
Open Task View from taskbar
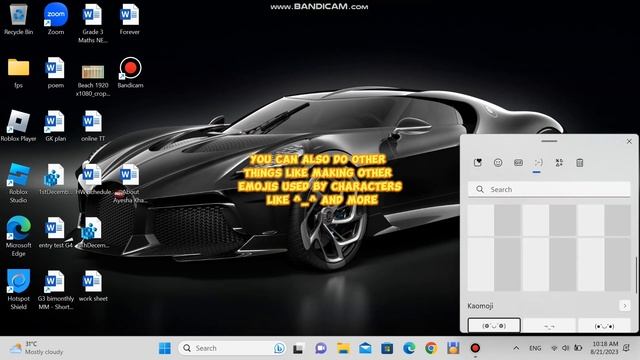click(298, 348)
